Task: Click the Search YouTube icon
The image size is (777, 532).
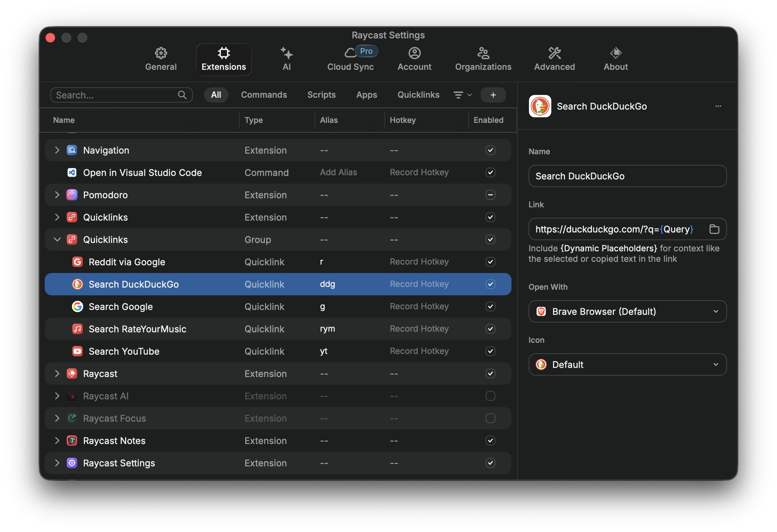Action: [78, 351]
